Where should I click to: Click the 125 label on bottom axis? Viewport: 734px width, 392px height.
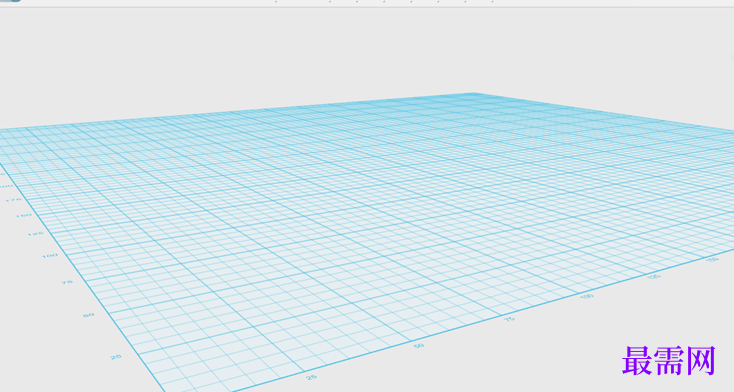[653, 277]
